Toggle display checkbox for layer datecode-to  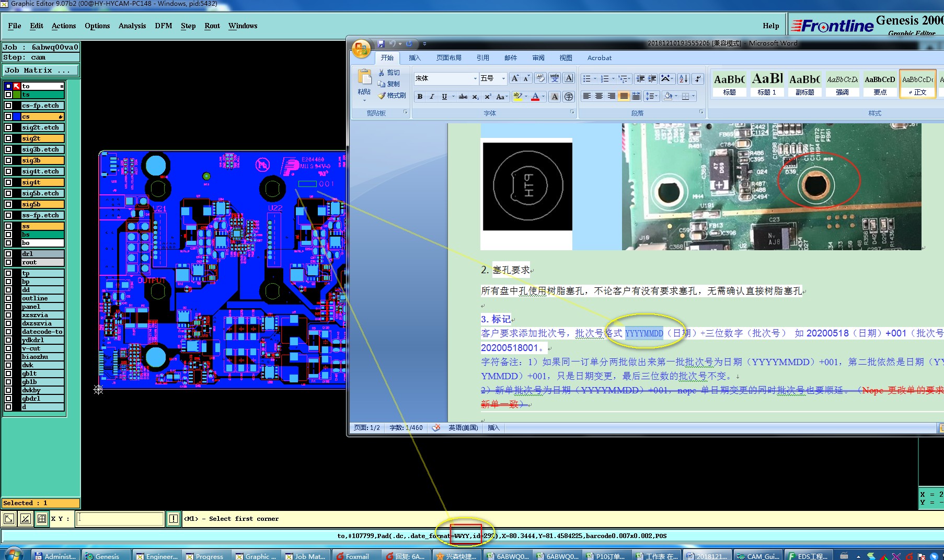click(8, 332)
